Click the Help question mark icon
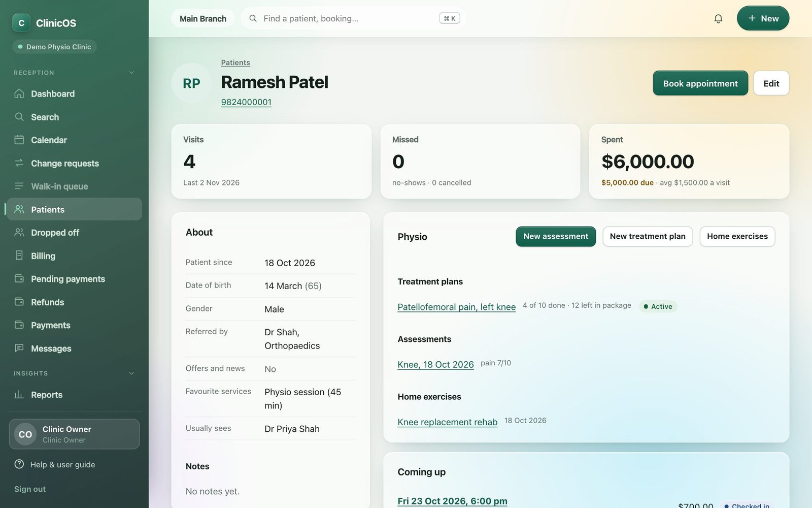 click(x=19, y=464)
